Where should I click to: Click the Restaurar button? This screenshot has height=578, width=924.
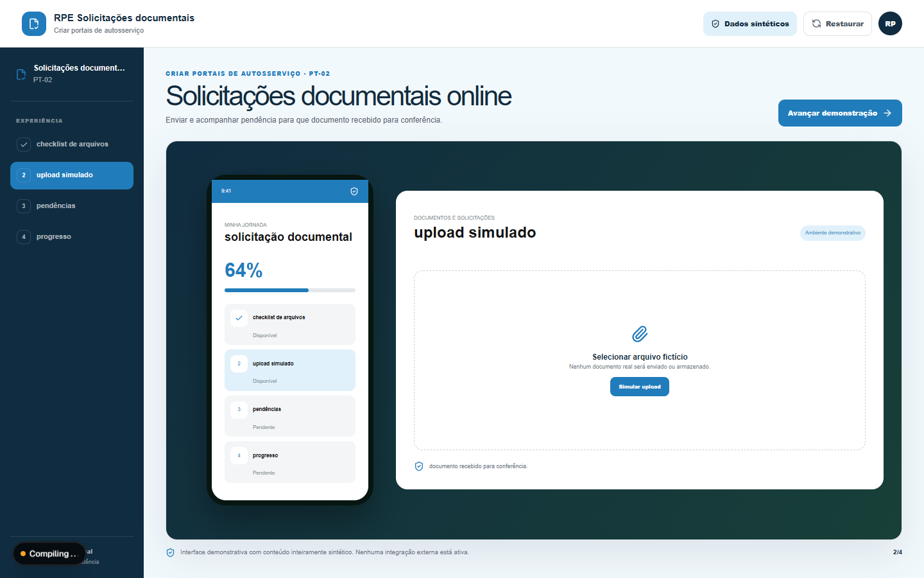coord(837,24)
